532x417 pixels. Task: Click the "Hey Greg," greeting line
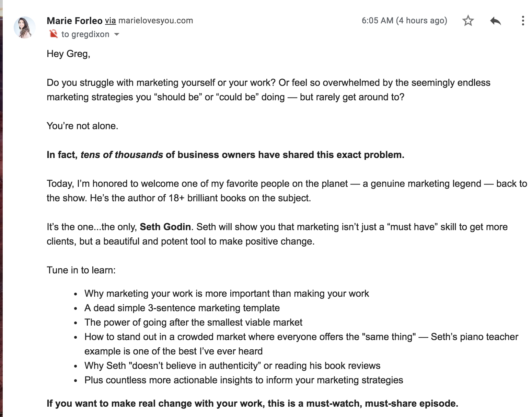(68, 54)
